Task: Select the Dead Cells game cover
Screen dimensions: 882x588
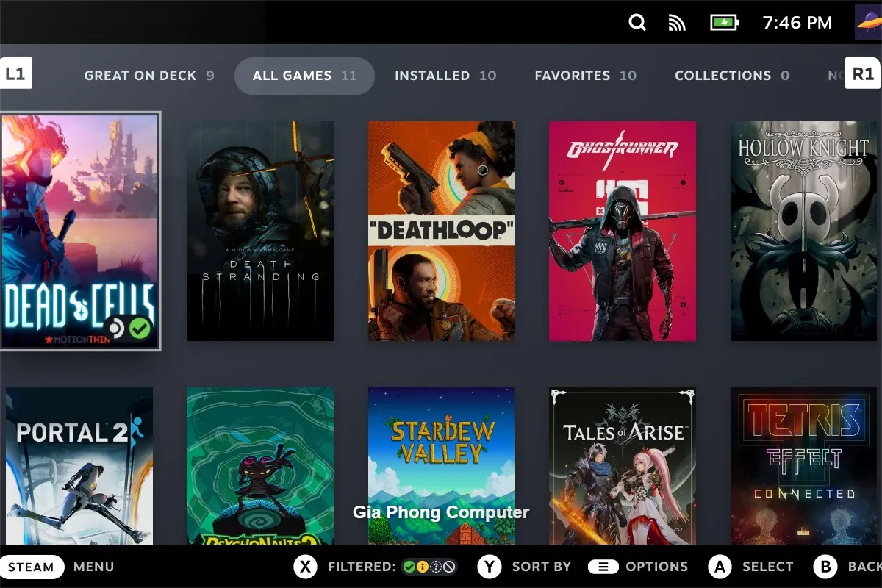Action: 79,231
